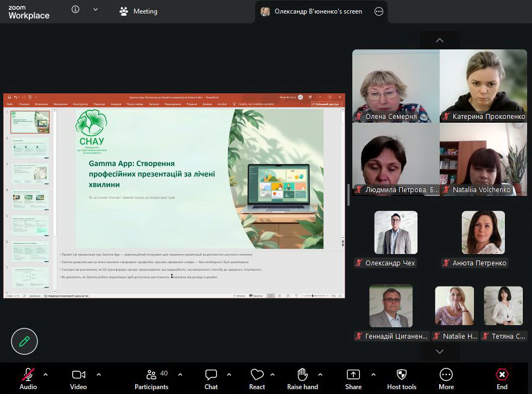
Task: Unmute the microphone with the Audio icon
Action: pos(28,375)
